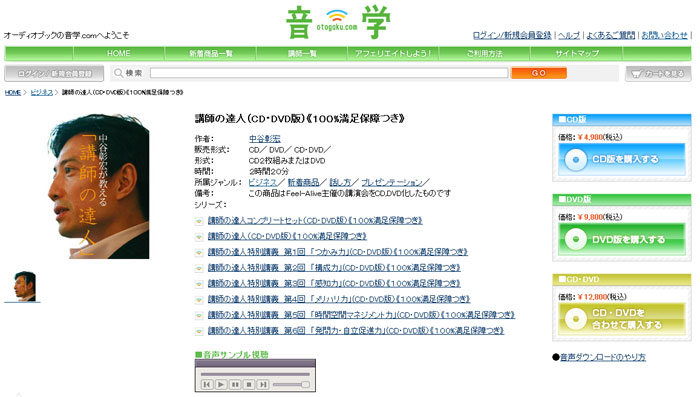
Task: Open author link 中谷彰宏
Action: pos(265,139)
